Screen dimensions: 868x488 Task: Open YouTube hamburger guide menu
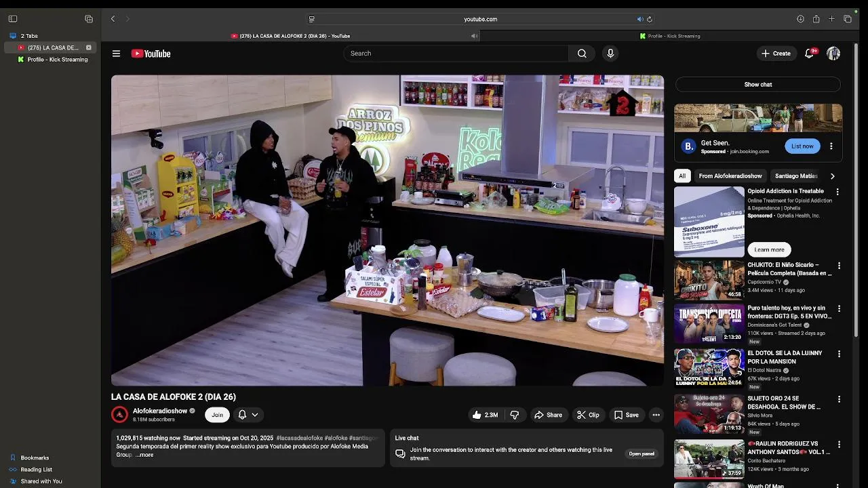[x=117, y=54]
